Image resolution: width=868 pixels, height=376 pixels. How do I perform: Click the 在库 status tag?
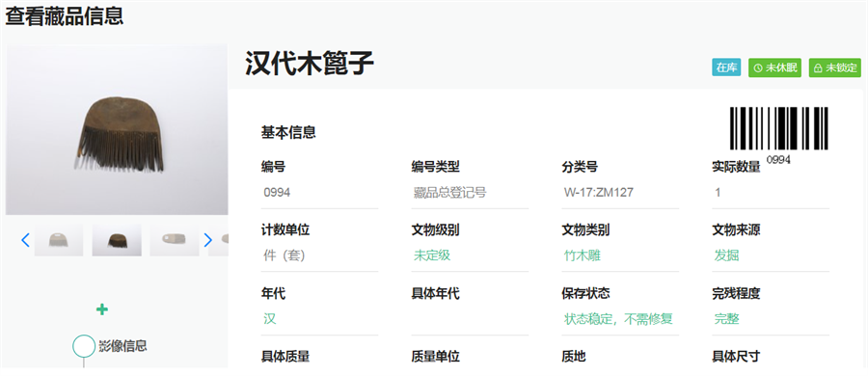[726, 67]
